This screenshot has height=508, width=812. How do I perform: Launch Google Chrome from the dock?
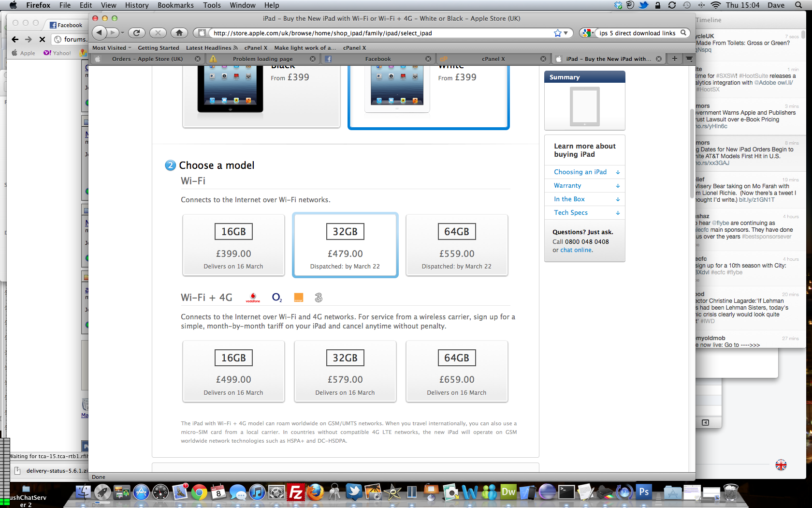(199, 493)
